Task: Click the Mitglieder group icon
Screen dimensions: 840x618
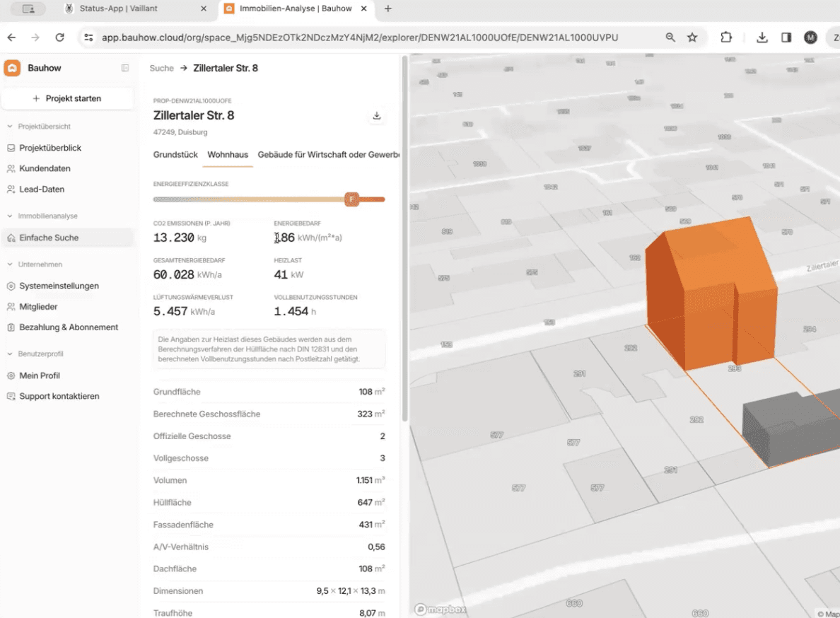Action: pos(11,307)
